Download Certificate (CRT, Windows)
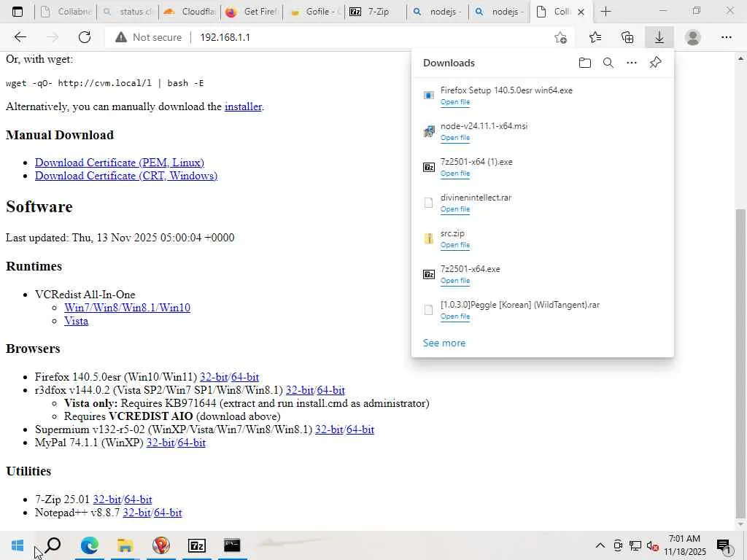 pyautogui.click(x=126, y=176)
